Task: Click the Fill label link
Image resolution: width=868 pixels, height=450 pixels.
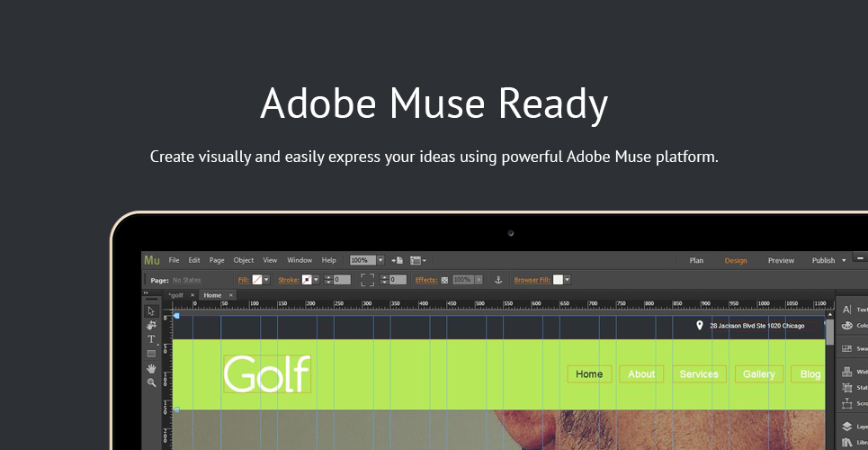Action: [x=244, y=280]
